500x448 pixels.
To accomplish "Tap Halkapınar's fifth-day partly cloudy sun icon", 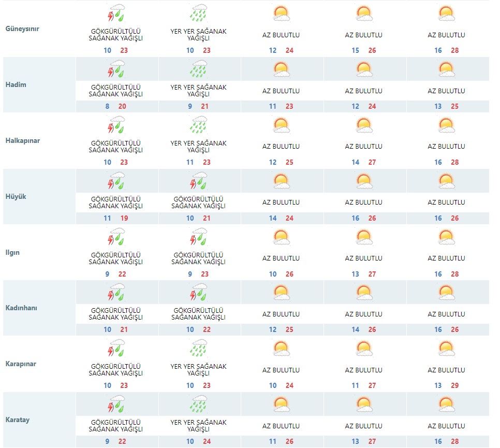I will (446, 125).
